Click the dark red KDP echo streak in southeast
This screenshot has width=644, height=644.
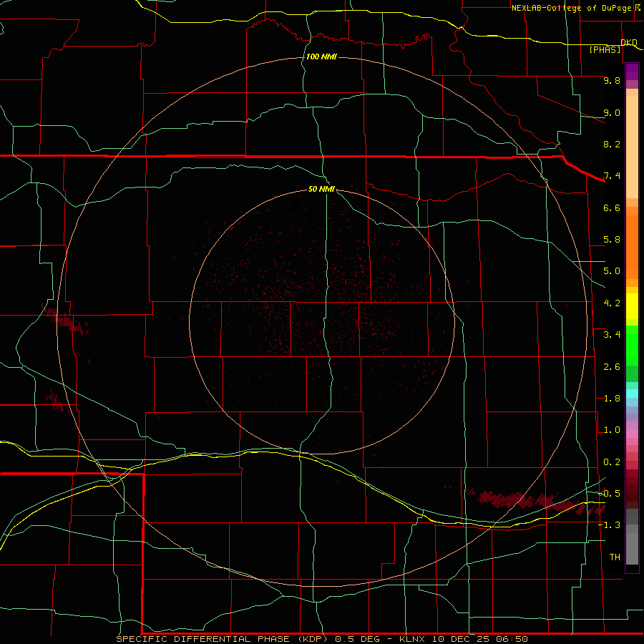pyautogui.click(x=536, y=502)
